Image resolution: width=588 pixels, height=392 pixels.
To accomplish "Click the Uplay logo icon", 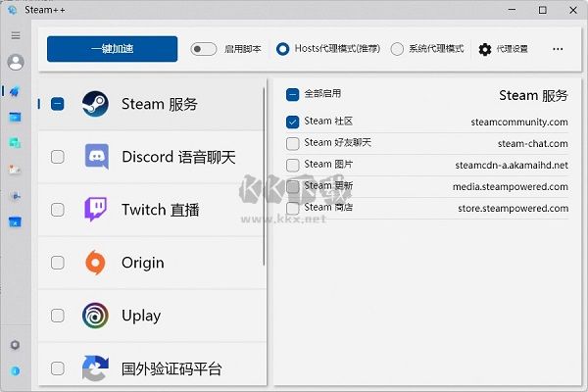I will (x=95, y=316).
